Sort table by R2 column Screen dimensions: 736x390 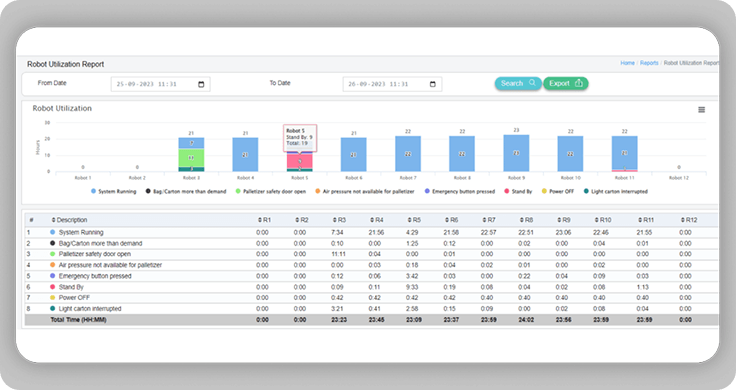click(x=302, y=220)
